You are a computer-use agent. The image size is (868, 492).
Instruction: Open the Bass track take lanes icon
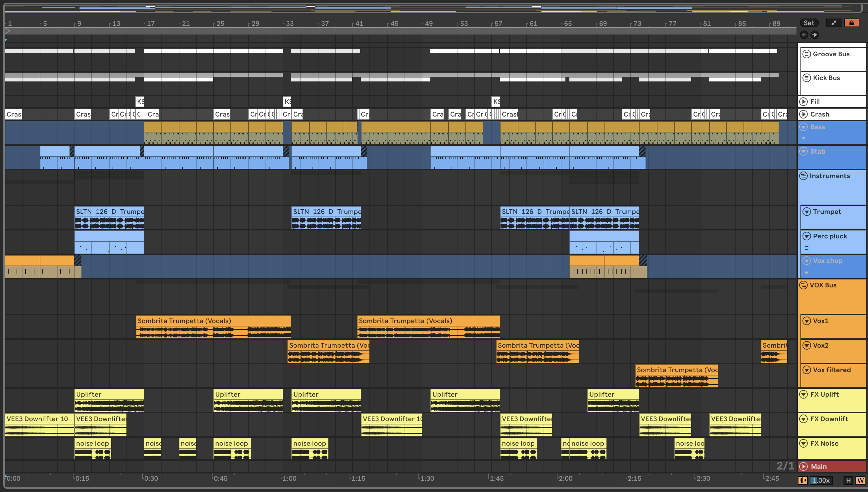803,139
